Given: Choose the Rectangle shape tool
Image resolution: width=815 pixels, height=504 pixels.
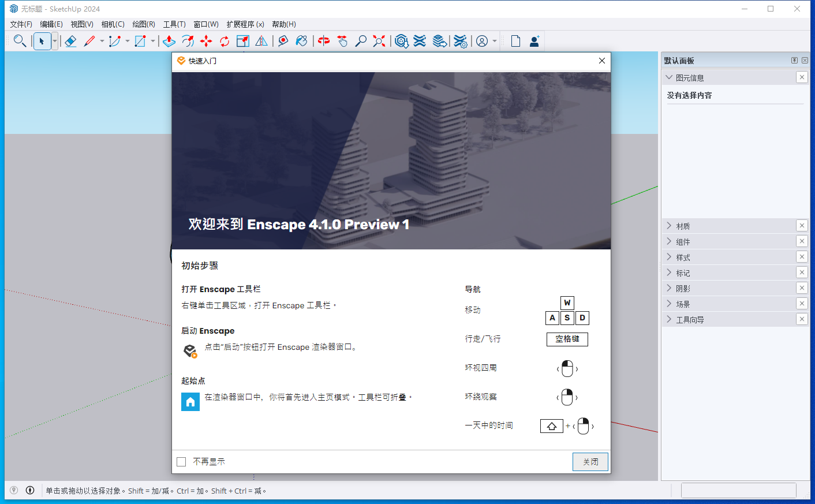Looking at the screenshot, I should pos(139,41).
